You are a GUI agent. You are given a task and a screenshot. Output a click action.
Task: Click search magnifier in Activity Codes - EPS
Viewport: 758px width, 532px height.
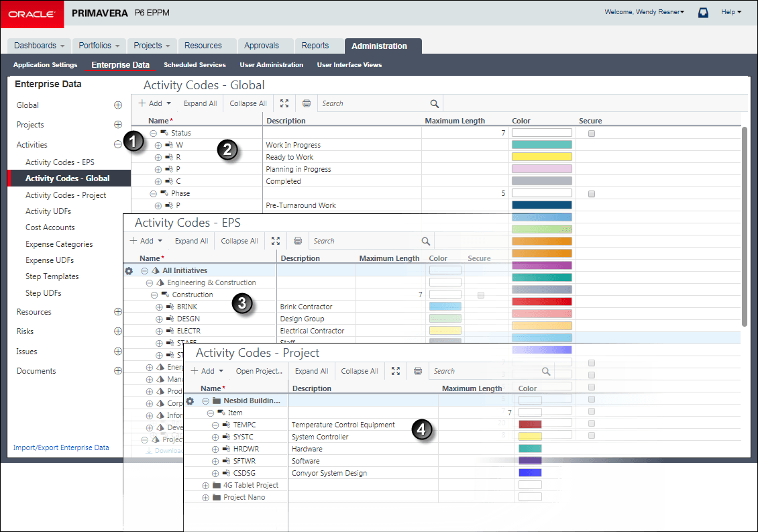tap(425, 241)
